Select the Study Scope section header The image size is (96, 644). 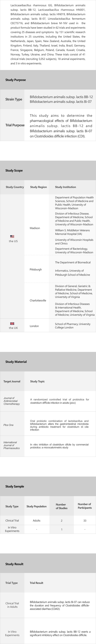click(14, 171)
